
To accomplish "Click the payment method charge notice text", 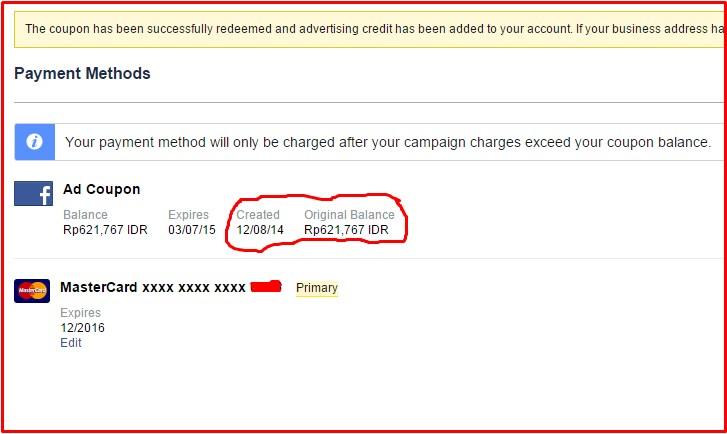I will [388, 142].
